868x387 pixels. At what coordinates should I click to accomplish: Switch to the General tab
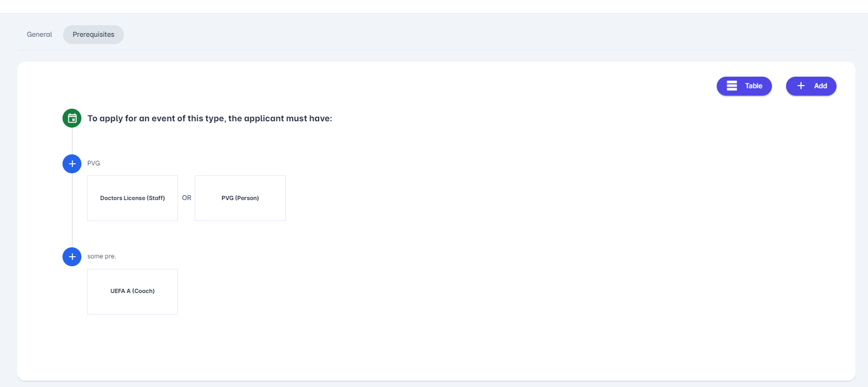click(39, 35)
